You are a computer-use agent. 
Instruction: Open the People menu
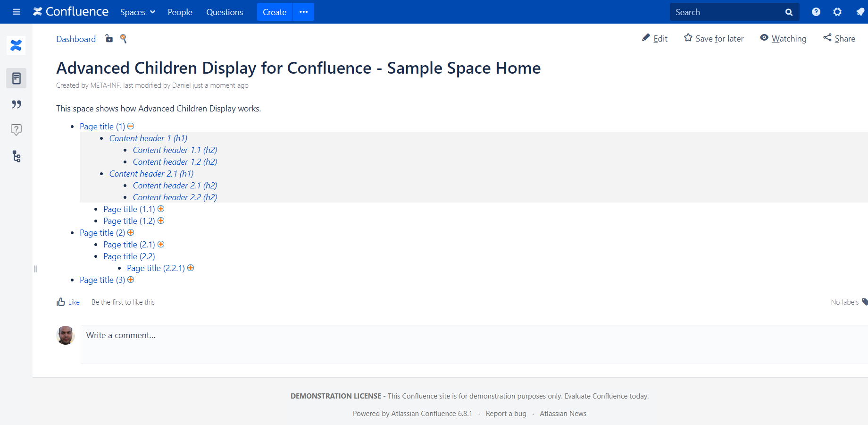(180, 12)
